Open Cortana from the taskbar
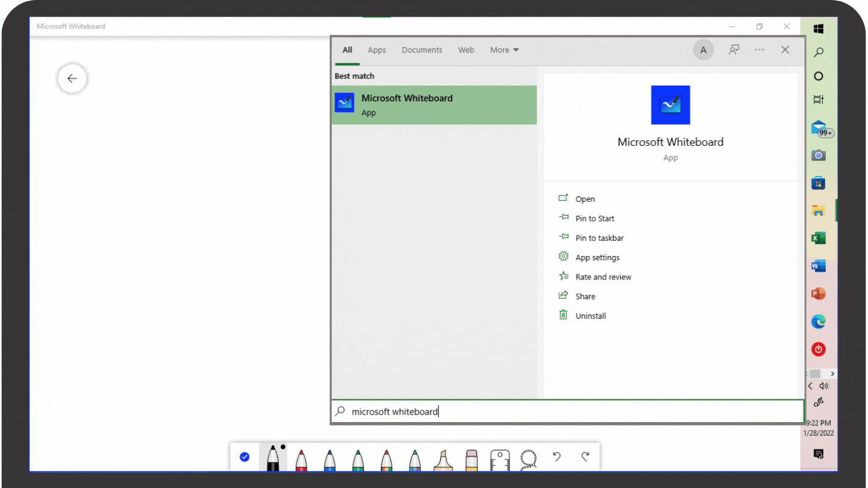Screen dimensions: 868x488 click(x=819, y=76)
